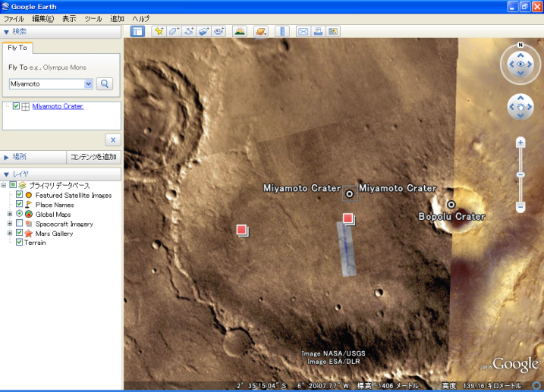Expand the 場所 panel
Screen dimensions: 544x392
pyautogui.click(x=8, y=157)
